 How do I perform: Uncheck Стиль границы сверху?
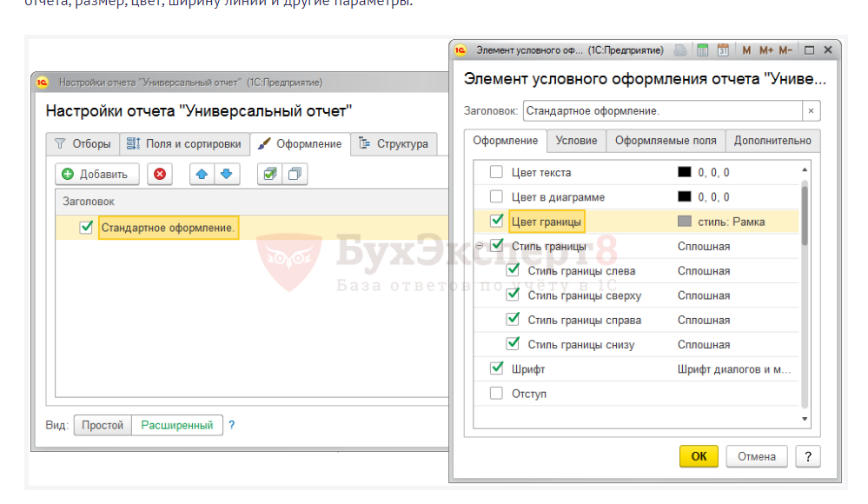click(x=513, y=295)
